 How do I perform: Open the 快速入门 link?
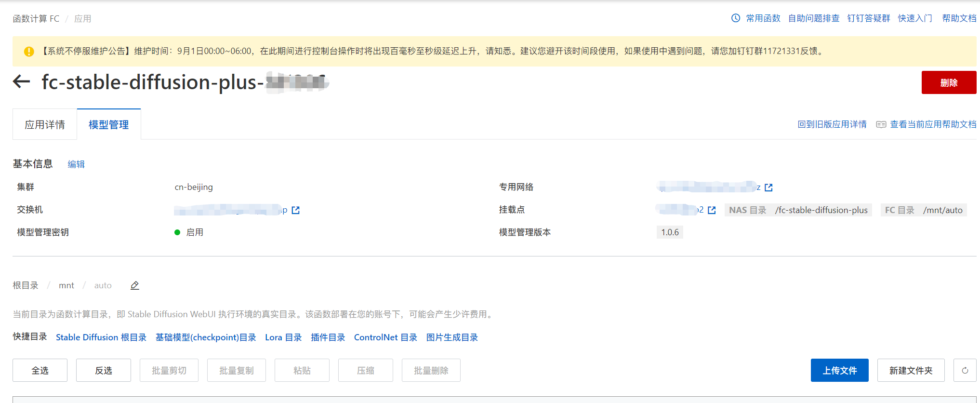(915, 18)
